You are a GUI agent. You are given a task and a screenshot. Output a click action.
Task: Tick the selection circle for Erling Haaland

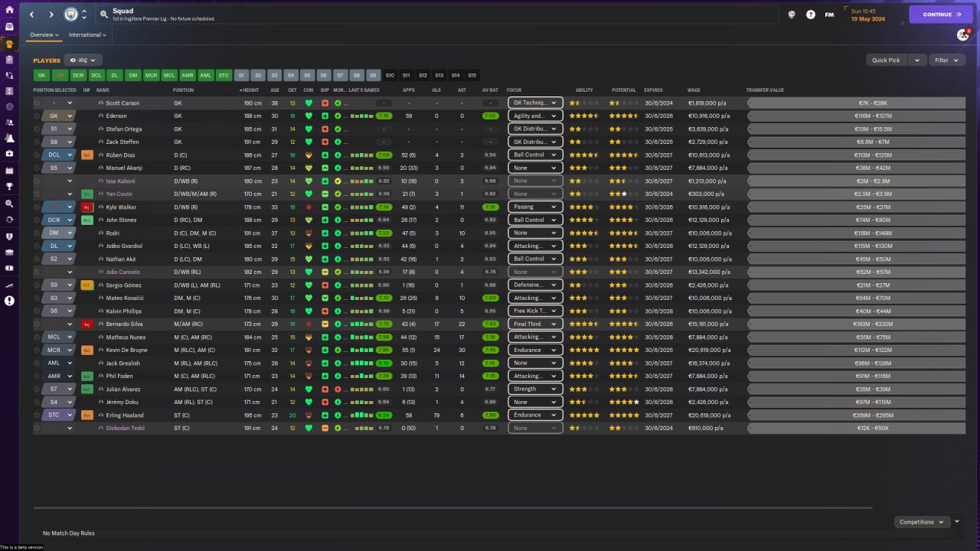tap(36, 416)
